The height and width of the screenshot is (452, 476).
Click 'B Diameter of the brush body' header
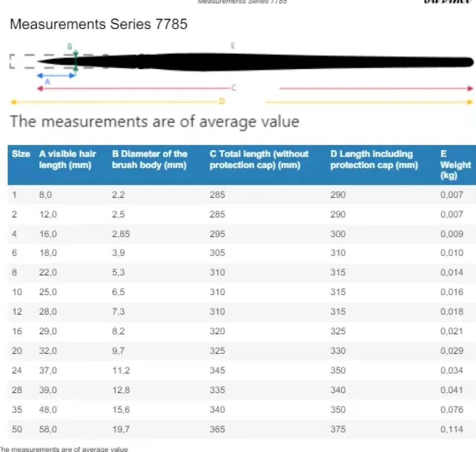pyautogui.click(x=150, y=159)
